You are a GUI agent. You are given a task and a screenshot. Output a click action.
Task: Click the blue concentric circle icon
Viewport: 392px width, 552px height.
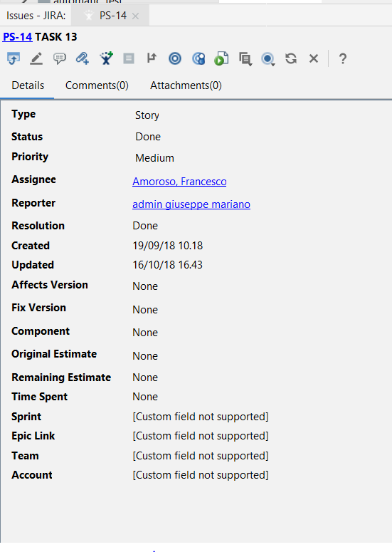click(175, 58)
